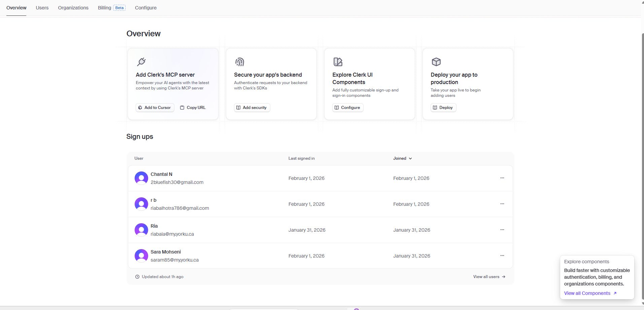Sort sign ups by Joined column

[x=403, y=158]
